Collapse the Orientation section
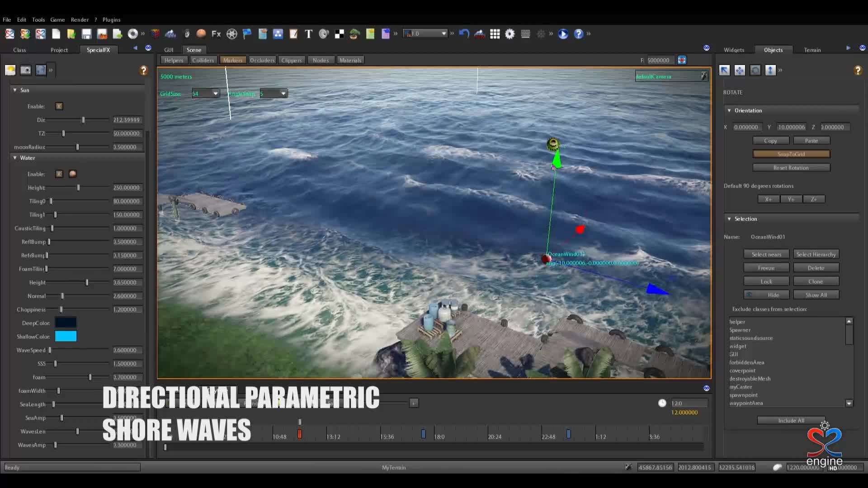The image size is (868, 488). pyautogui.click(x=729, y=110)
